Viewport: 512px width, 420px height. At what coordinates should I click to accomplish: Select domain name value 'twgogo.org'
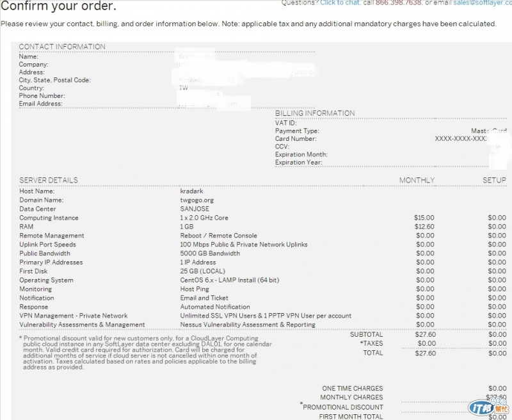point(197,200)
